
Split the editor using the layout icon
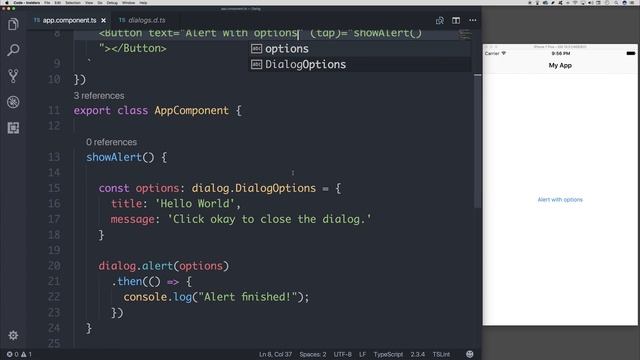pos(456,20)
